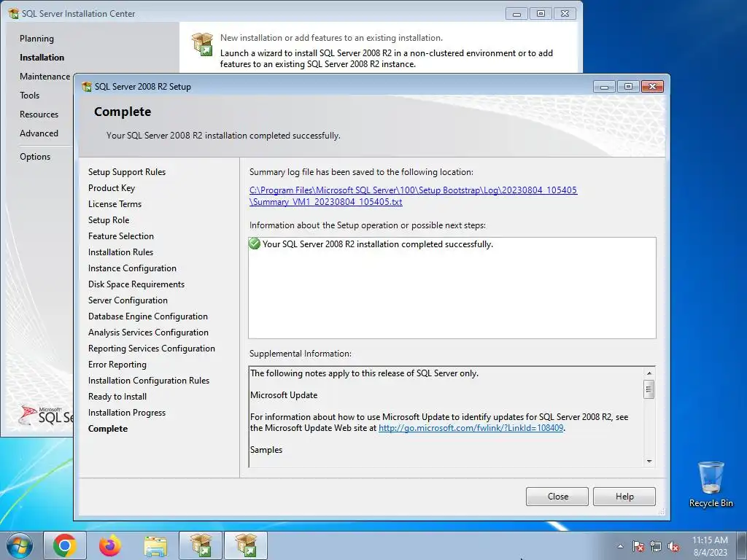Click the Setup Role step

point(109,220)
